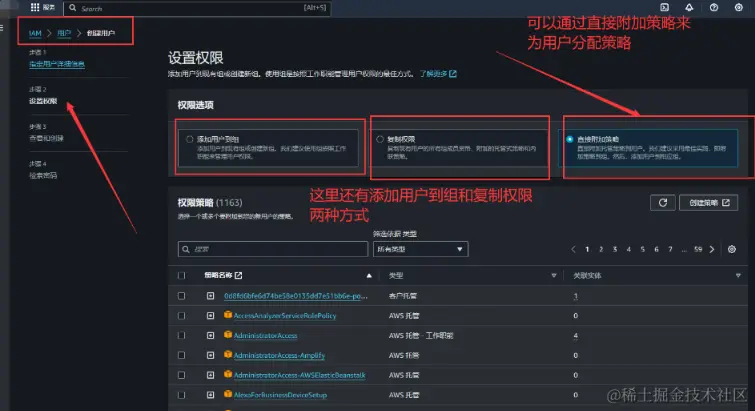Go to next page of policies
Viewport: 755px width, 411px height.
click(x=712, y=249)
